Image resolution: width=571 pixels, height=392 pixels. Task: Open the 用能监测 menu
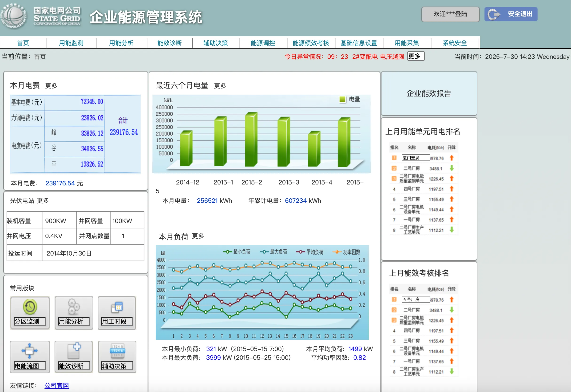point(71,43)
